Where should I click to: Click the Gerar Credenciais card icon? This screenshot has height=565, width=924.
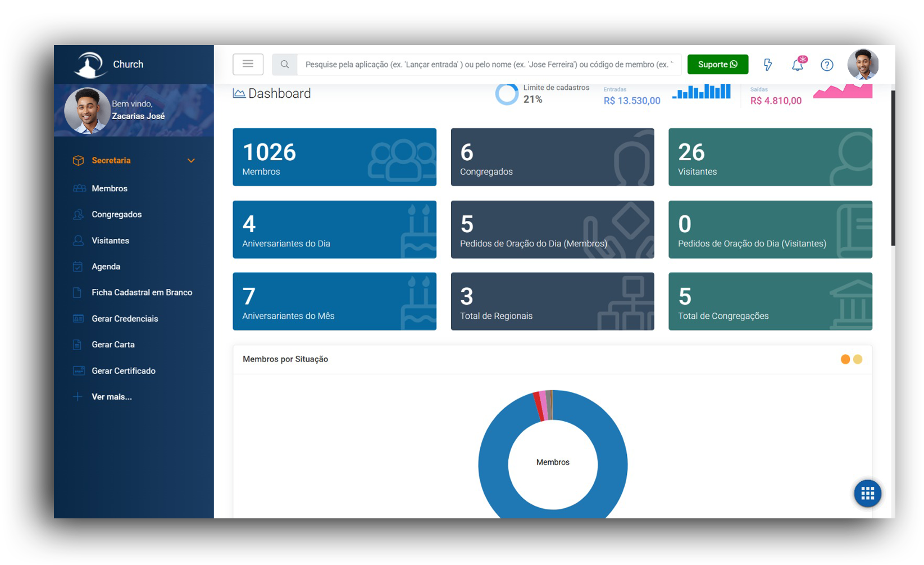point(78,319)
